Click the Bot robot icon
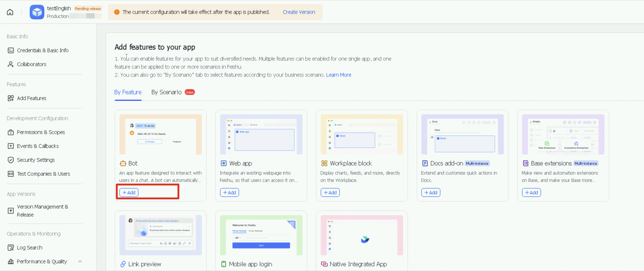 point(123,164)
